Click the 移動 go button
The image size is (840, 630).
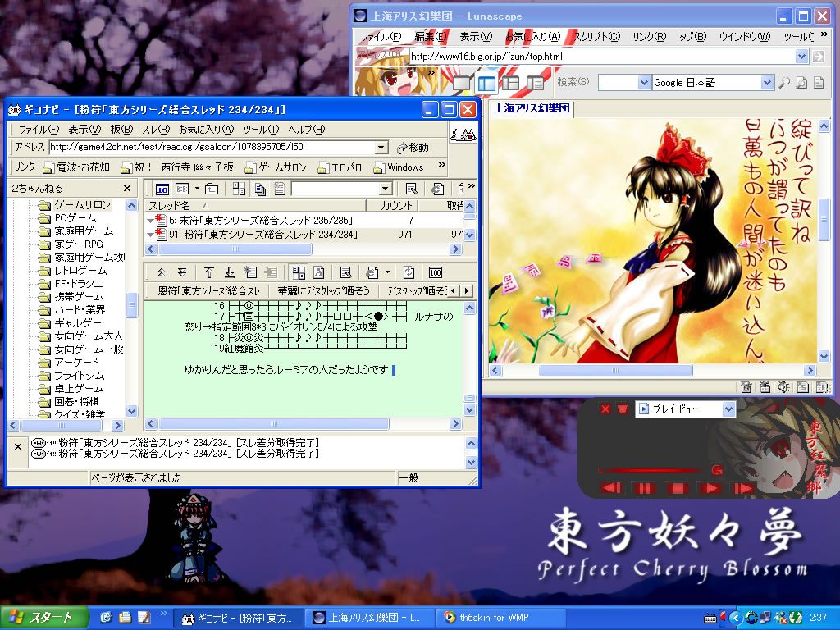[413, 148]
